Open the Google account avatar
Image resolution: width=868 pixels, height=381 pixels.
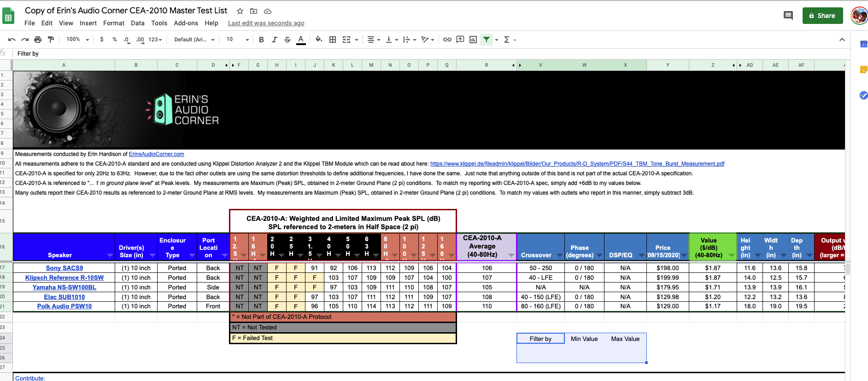(859, 16)
